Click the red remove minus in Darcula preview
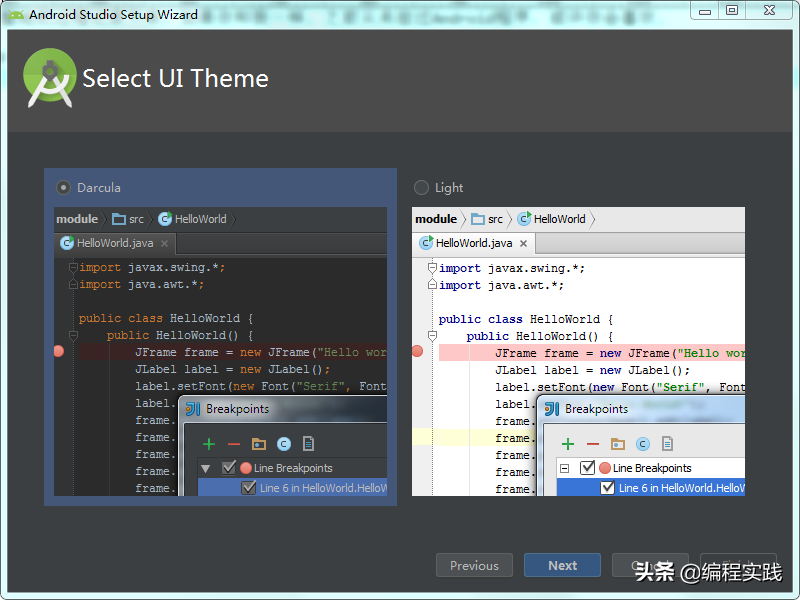 234,444
